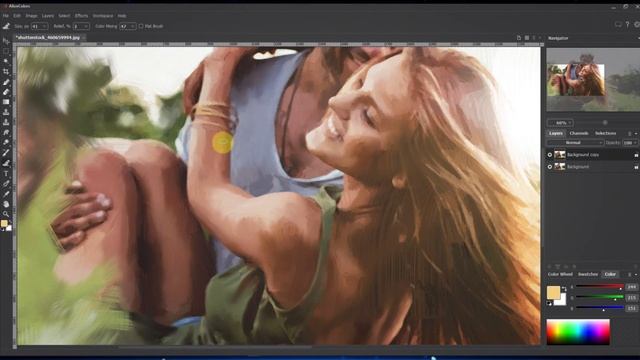Open the Image menu
The image size is (640, 360).
[x=31, y=16]
